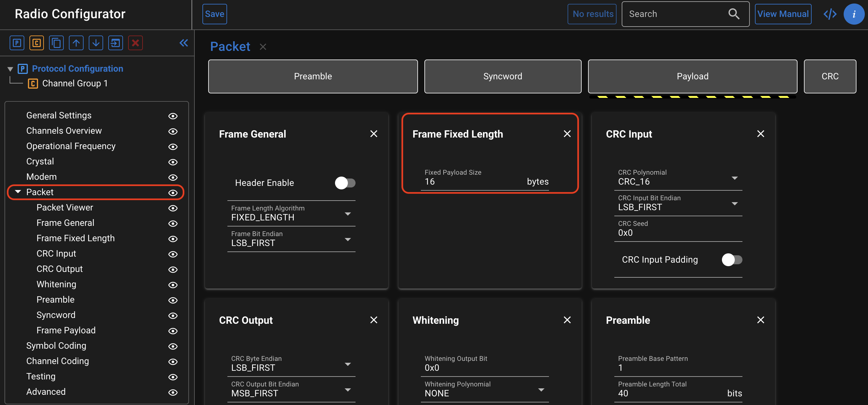Open the CRC Polynomial dropdown
The width and height of the screenshot is (868, 405).
tap(735, 178)
